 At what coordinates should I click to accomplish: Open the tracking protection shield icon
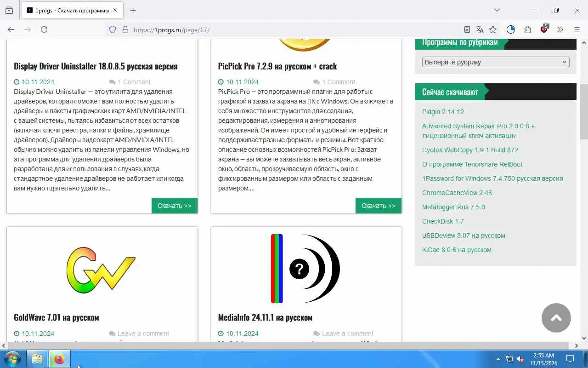point(113,29)
